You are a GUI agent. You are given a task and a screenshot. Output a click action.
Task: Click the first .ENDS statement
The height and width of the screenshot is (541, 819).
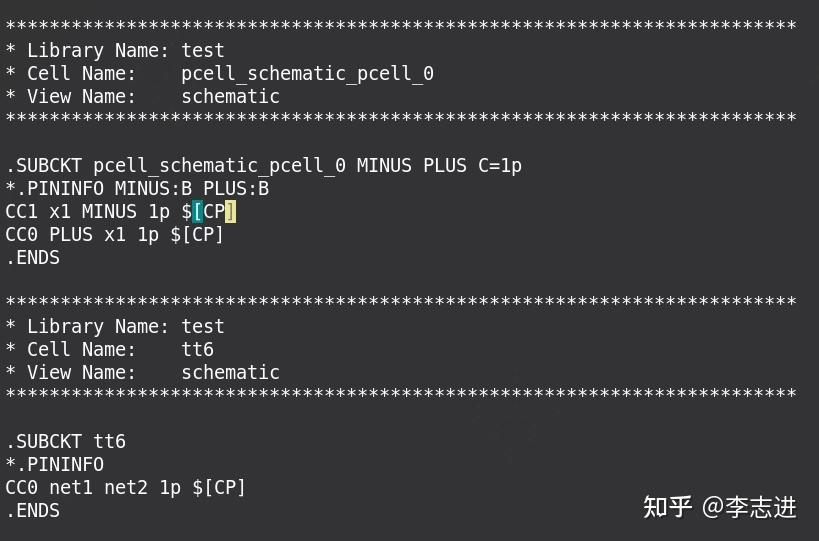(x=32, y=257)
